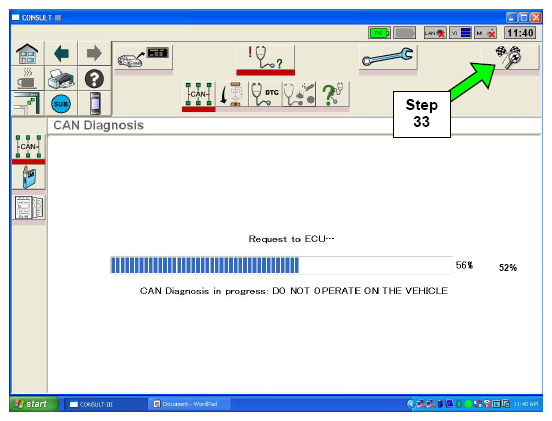Open the printer icon
Screen dimensions: 552x421
61,78
